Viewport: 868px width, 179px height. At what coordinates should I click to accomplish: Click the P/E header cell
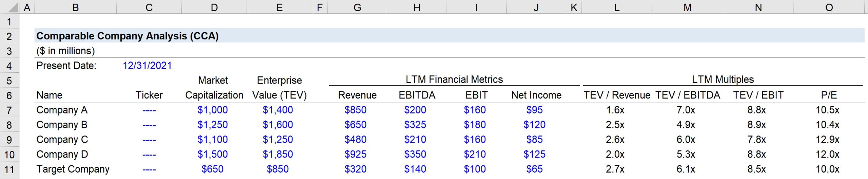pyautogui.click(x=829, y=95)
